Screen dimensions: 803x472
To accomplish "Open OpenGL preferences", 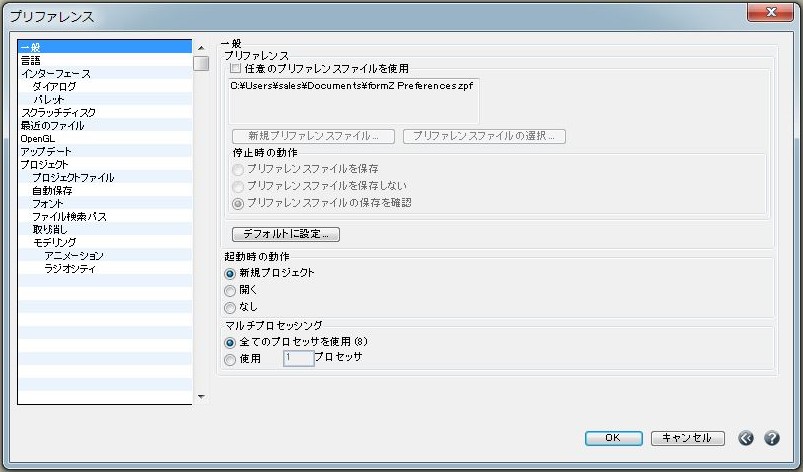I will pos(105,138).
